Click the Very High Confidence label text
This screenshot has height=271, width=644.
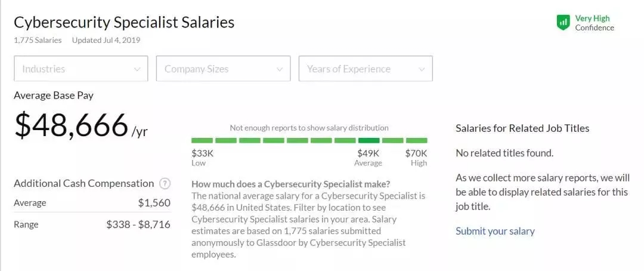pyautogui.click(x=594, y=23)
